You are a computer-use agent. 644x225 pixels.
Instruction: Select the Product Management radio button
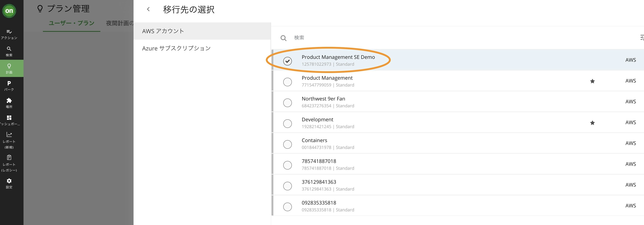click(287, 82)
